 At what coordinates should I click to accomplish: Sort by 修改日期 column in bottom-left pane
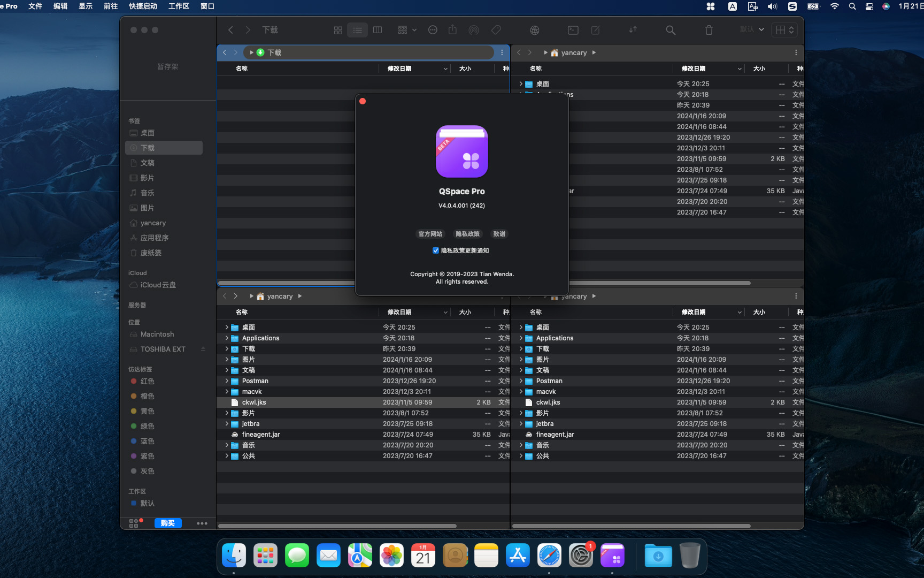(x=414, y=312)
